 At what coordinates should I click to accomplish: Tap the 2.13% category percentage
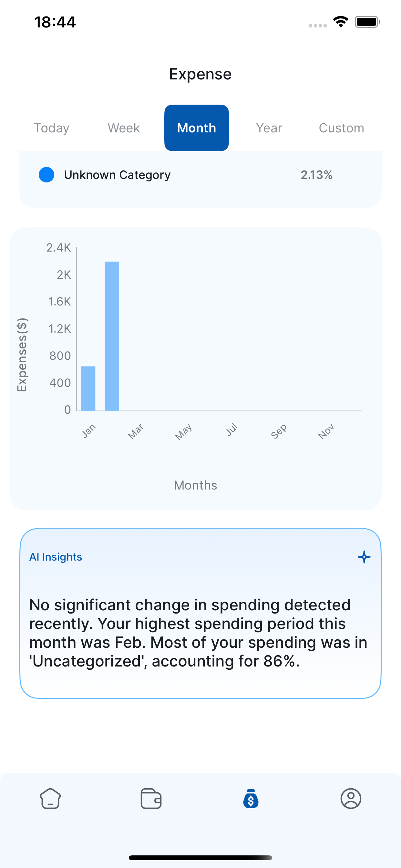[316, 175]
